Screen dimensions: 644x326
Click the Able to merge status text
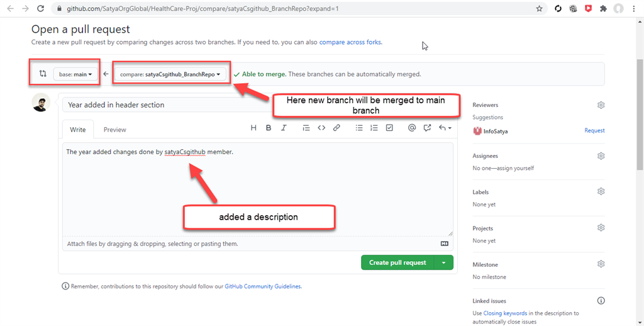click(264, 74)
